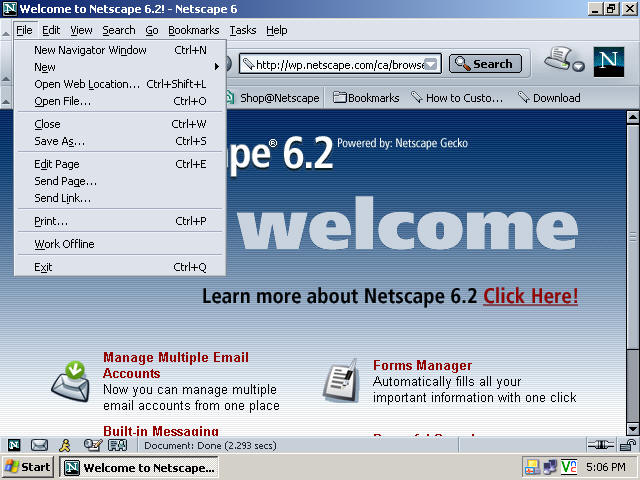
Task: Open Address Book icon in status bar
Action: tap(118, 445)
